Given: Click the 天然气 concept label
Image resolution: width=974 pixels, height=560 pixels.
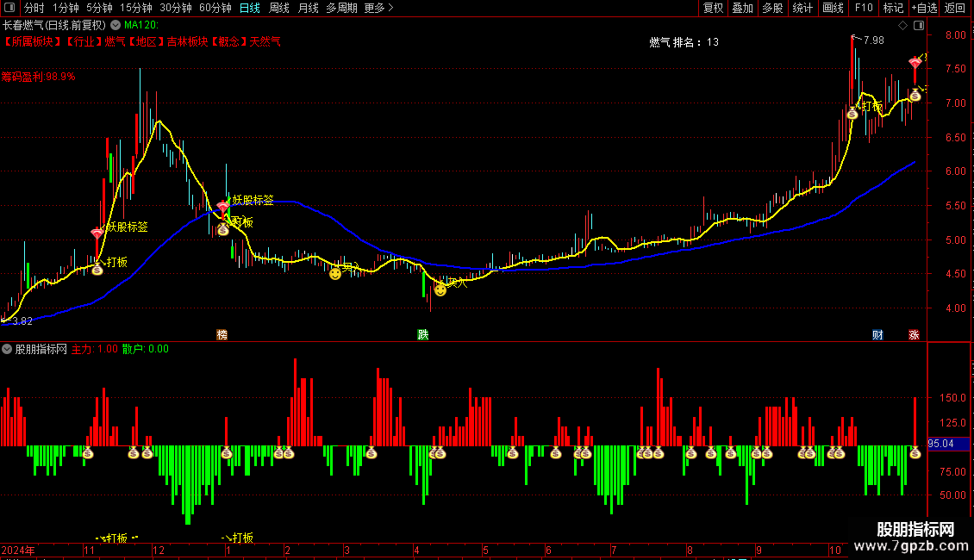Looking at the screenshot, I should (x=265, y=41).
